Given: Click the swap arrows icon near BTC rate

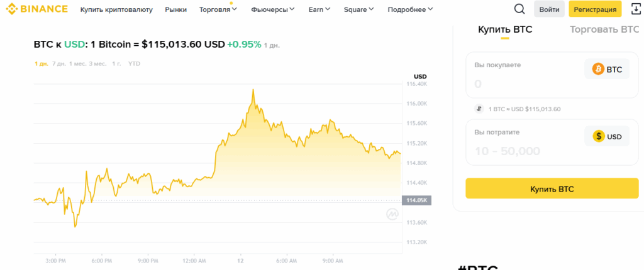Looking at the screenshot, I should [479, 109].
